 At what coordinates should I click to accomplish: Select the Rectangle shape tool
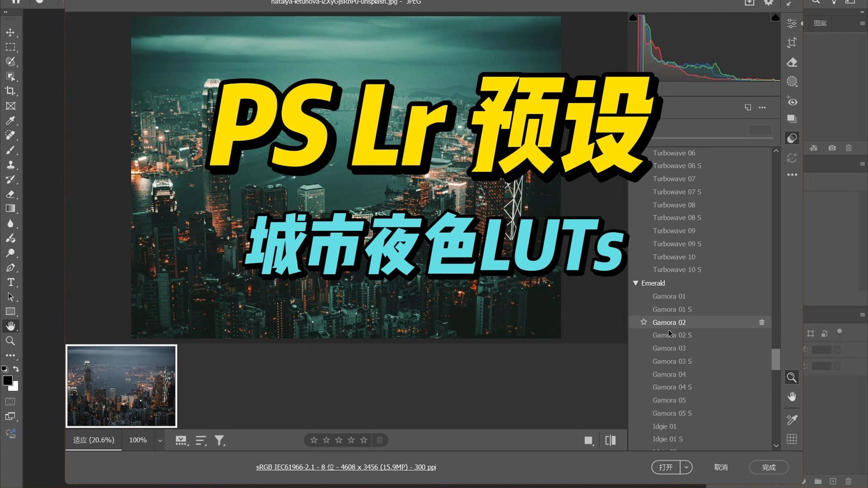[10, 311]
